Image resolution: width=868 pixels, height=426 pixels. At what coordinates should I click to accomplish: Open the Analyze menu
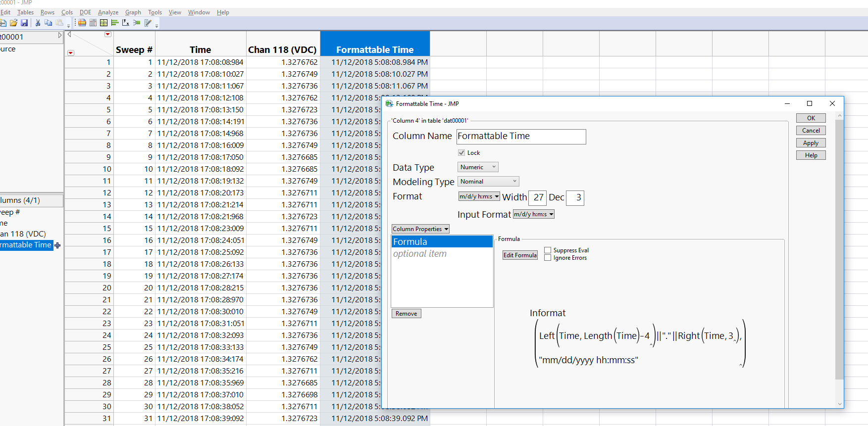click(108, 12)
